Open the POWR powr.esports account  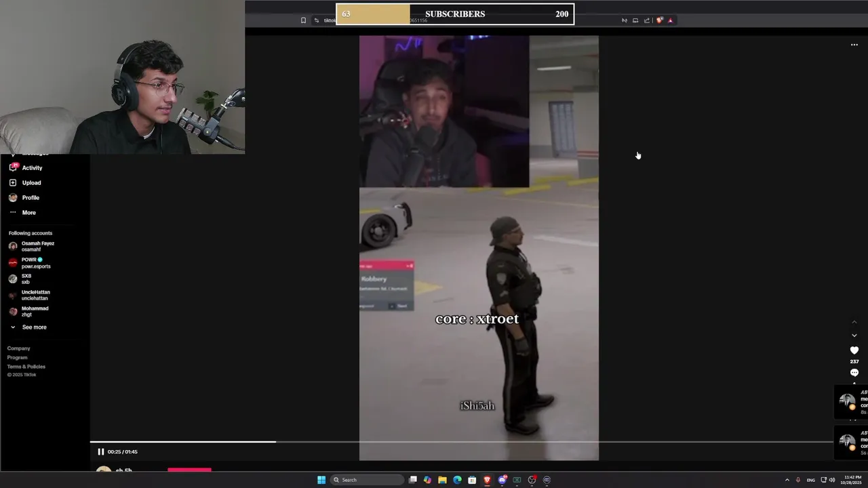29,263
